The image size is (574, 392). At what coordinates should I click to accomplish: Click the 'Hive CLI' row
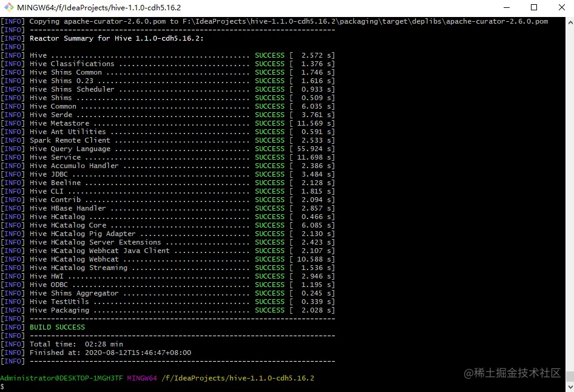167,191
